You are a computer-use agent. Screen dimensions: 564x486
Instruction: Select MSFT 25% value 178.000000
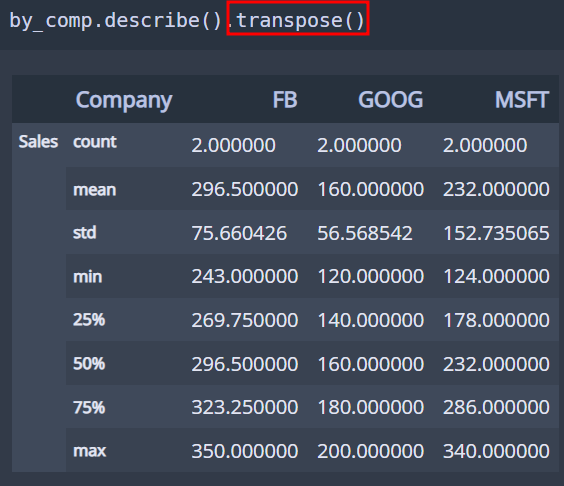[496, 321]
